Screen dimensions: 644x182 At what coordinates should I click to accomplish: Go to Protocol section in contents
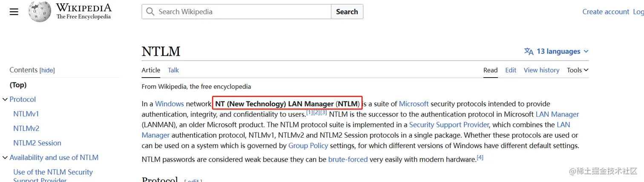click(x=23, y=99)
